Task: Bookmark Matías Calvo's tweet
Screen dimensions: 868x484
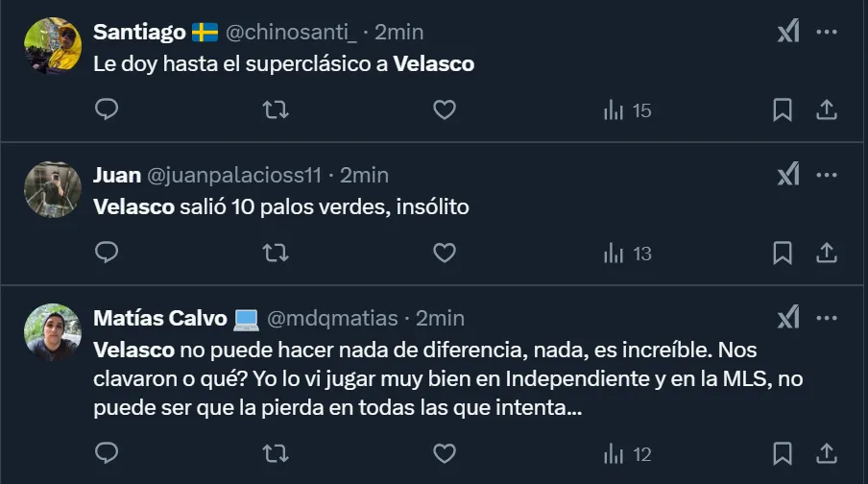Action: (x=783, y=451)
